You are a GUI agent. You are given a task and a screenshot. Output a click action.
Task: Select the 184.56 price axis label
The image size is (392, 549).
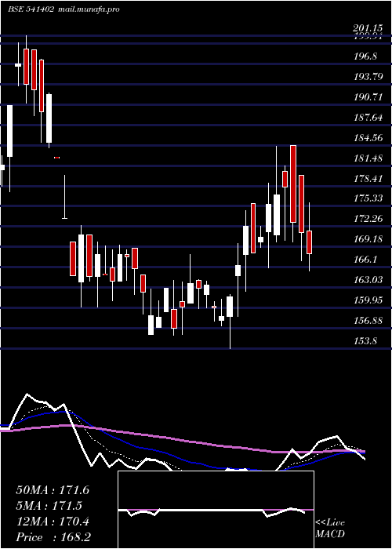pyautogui.click(x=368, y=138)
